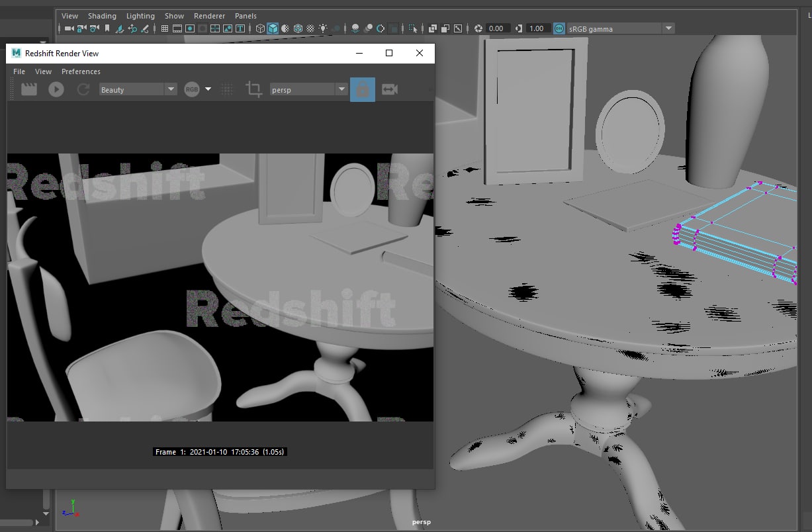The height and width of the screenshot is (532, 812).
Task: Click the left panel vertical scrollbar down arrow
Action: (46, 513)
